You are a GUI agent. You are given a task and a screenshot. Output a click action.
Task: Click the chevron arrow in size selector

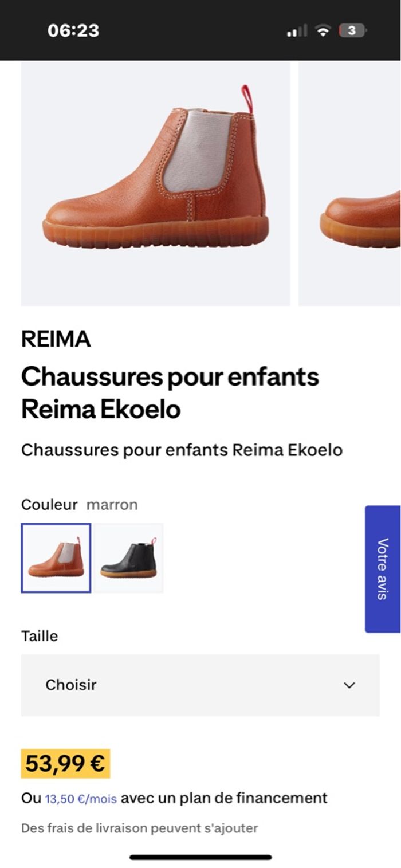tap(349, 685)
